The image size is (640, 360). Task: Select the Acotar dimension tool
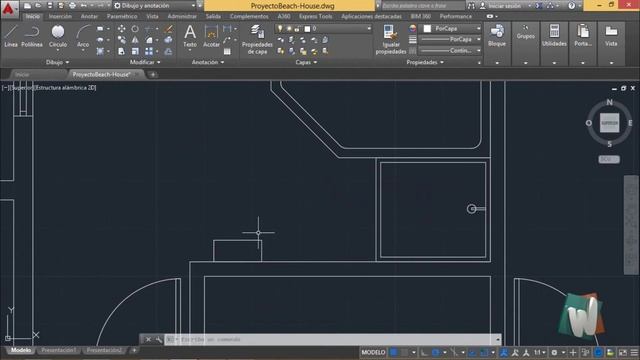point(211,36)
